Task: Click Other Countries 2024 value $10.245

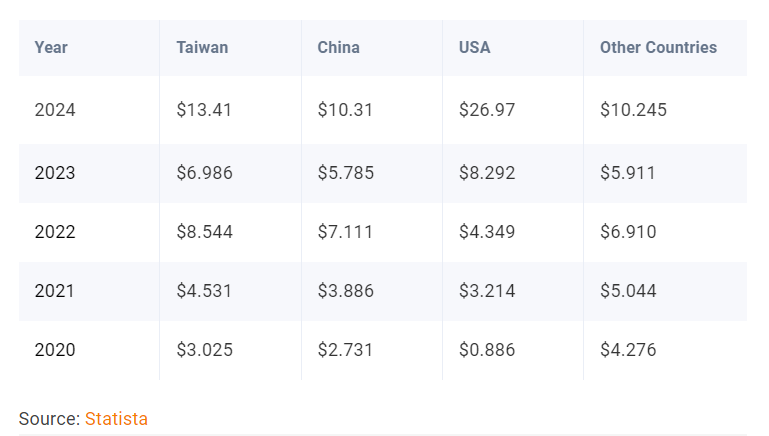Action: [633, 110]
